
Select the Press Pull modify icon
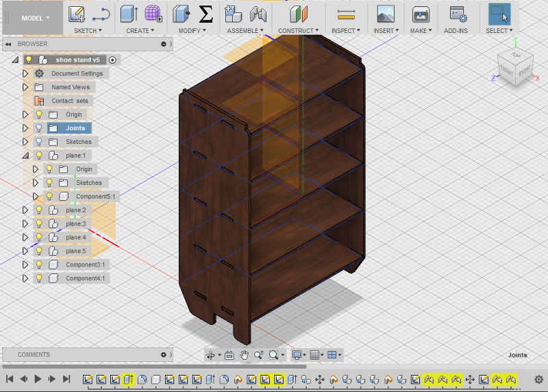click(x=182, y=14)
